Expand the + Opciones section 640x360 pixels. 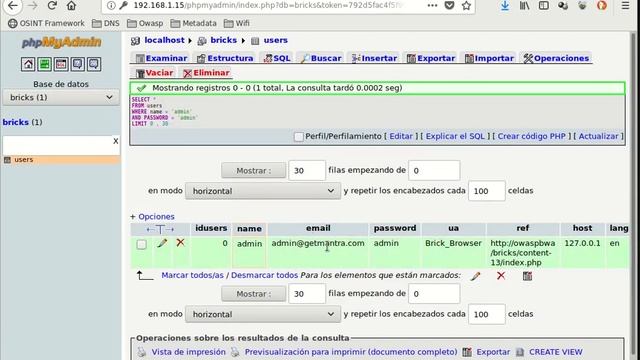point(152,217)
